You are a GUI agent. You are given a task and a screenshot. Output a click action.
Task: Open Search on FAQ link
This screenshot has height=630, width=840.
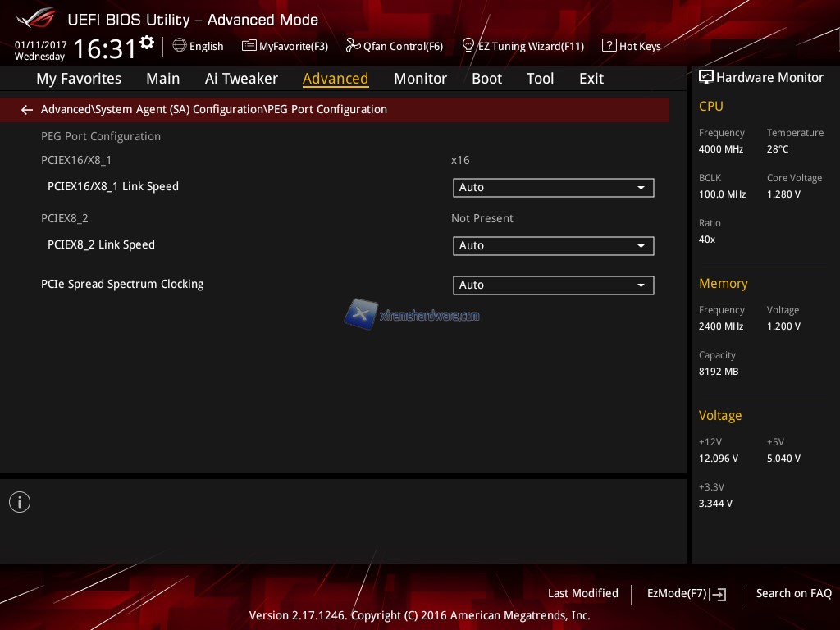(793, 593)
